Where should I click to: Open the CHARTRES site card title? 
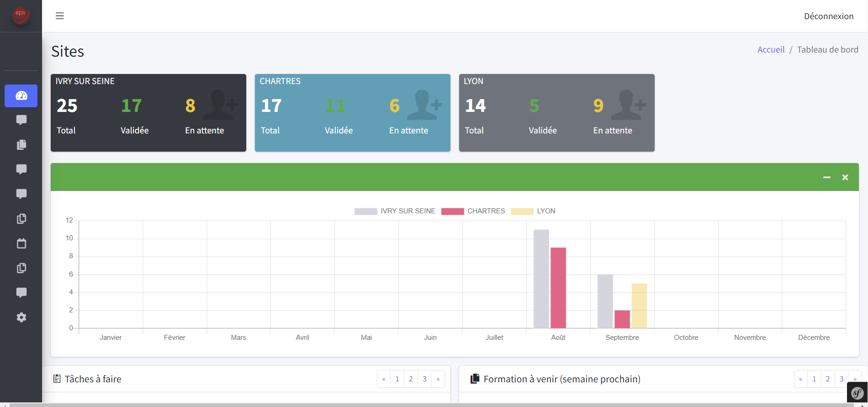(280, 81)
